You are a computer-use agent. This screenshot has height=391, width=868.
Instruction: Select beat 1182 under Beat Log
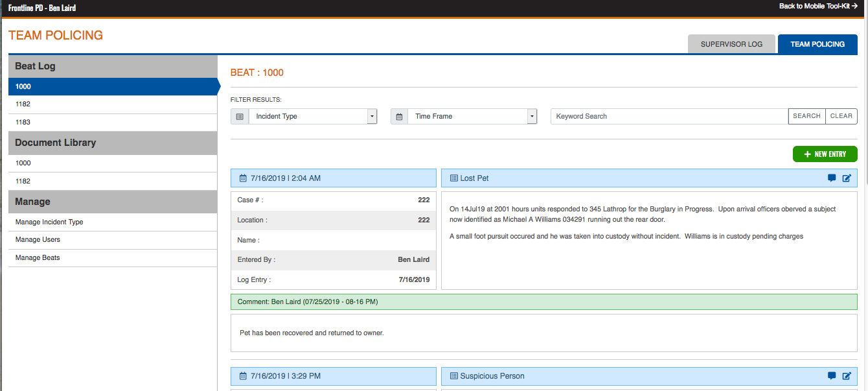23,104
